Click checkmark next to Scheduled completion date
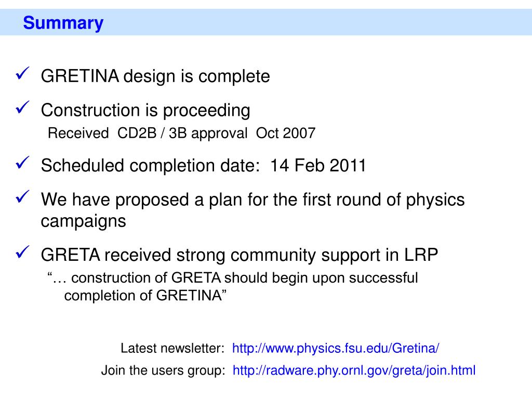 22,163
